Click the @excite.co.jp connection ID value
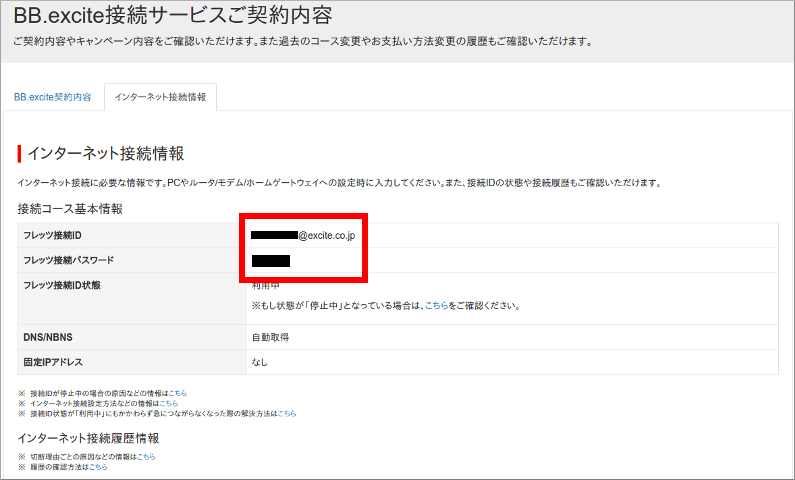The image size is (795, 480). [x=303, y=235]
